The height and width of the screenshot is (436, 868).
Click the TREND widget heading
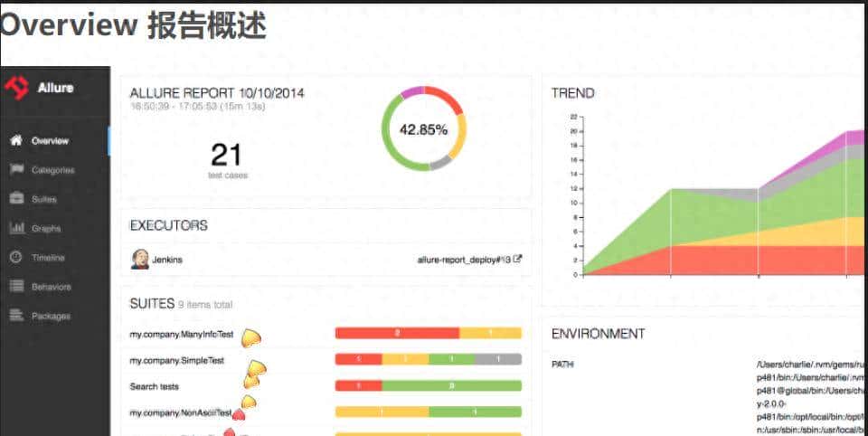coord(573,93)
